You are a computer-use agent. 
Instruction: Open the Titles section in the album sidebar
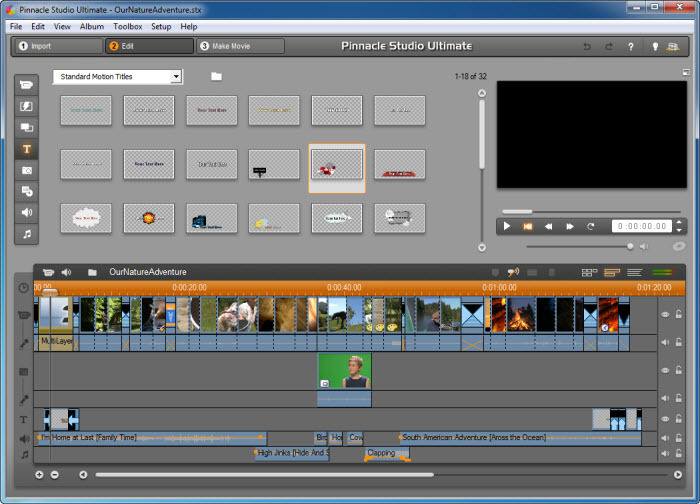pyautogui.click(x=27, y=149)
